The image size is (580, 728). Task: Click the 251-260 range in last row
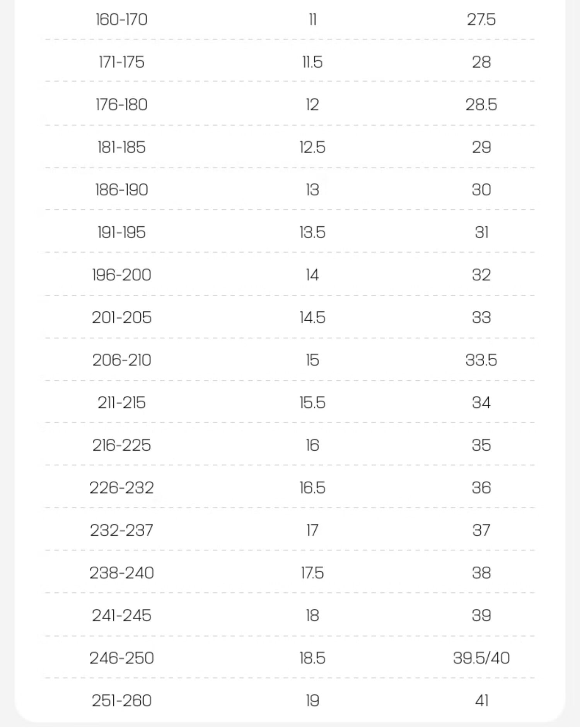121,700
